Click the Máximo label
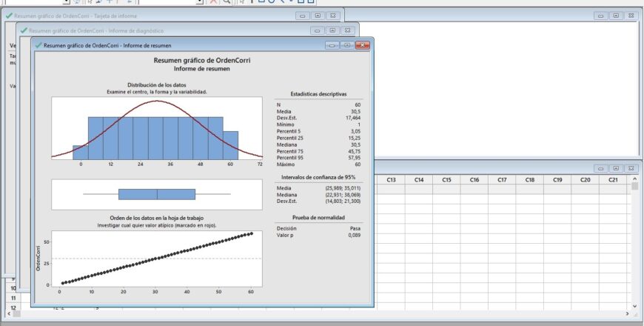Screen dimensions: 644x326 point(286,164)
